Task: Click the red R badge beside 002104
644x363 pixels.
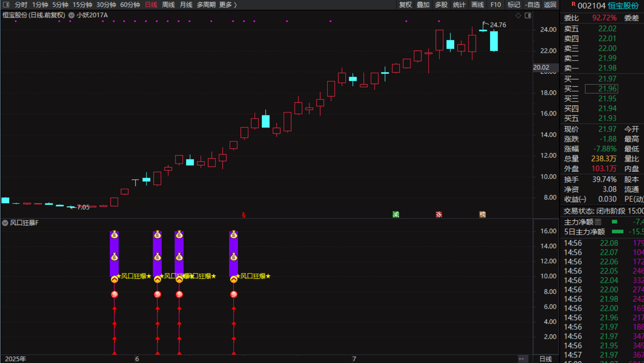Action: pyautogui.click(x=573, y=4)
